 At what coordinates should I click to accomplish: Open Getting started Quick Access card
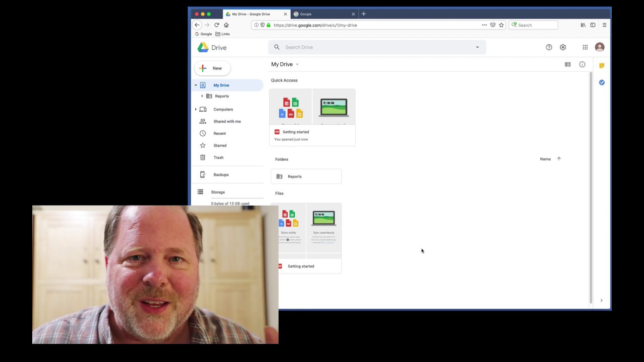coord(312,118)
